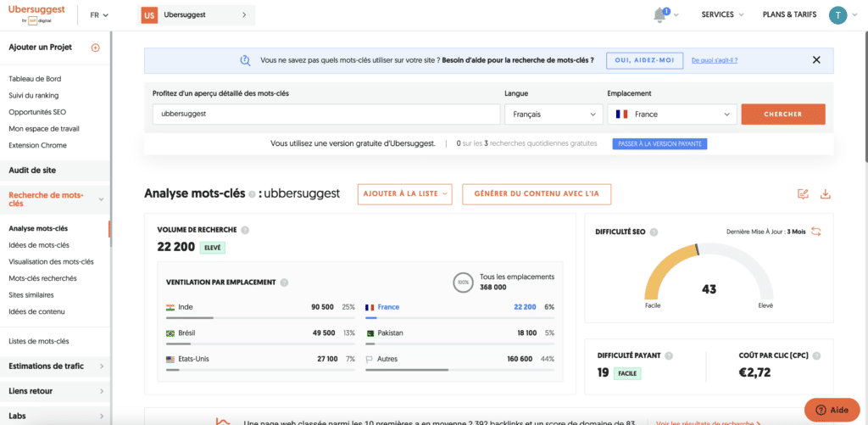Click the edit note icon above Difficulté SEO

click(x=803, y=194)
